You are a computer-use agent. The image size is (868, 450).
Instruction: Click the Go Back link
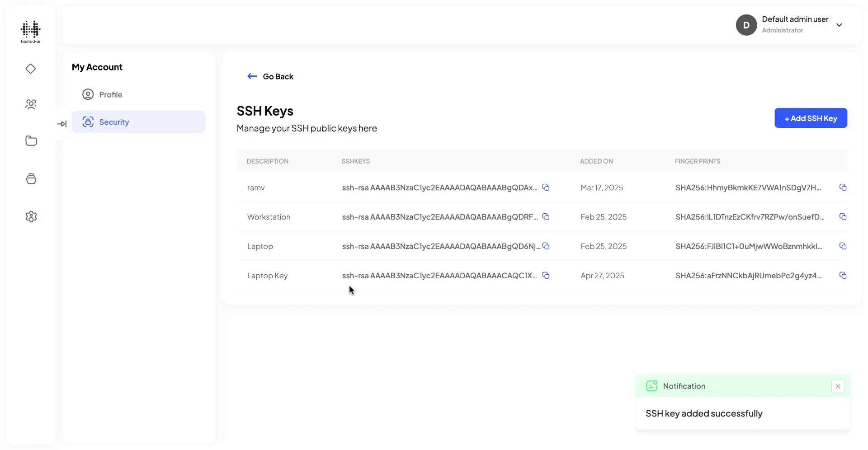(x=270, y=76)
